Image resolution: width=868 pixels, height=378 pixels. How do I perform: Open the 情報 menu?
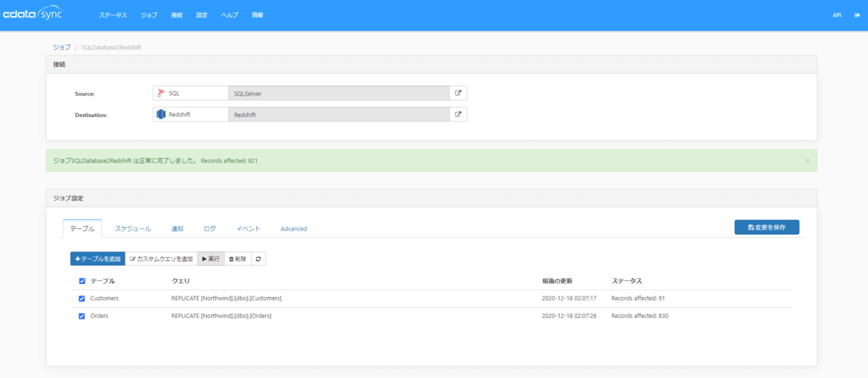(258, 15)
